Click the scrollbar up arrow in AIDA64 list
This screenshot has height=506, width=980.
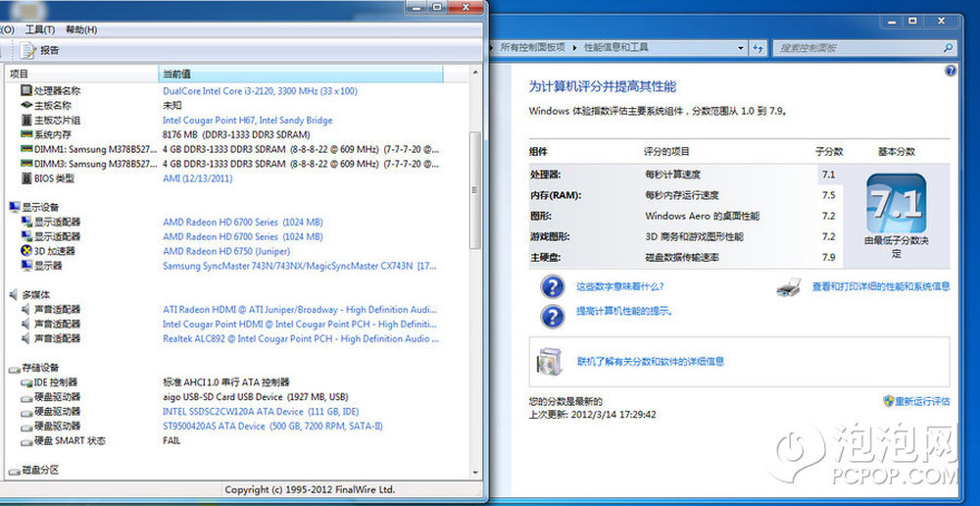coord(475,73)
